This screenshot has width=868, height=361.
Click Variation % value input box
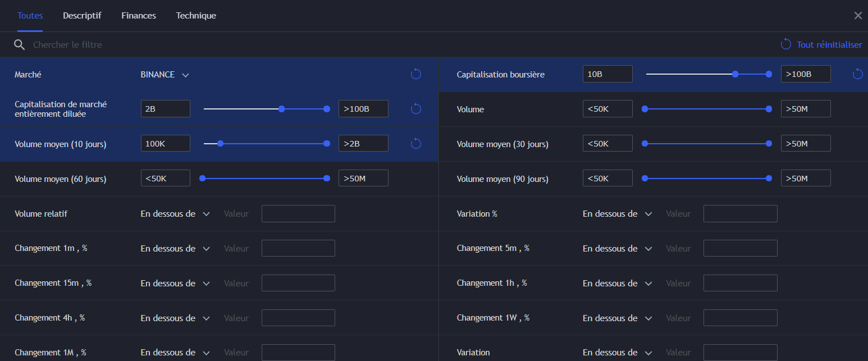[x=741, y=214]
